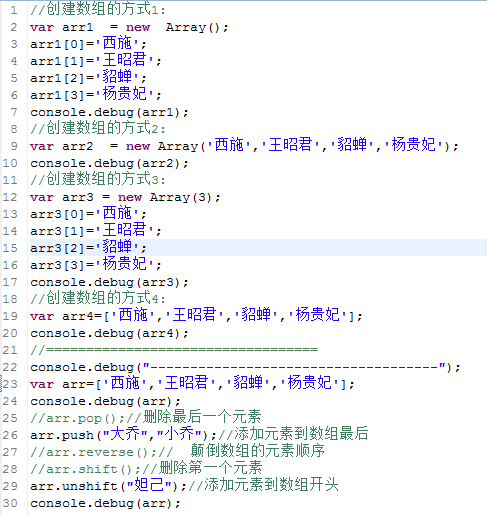
Task: Click console.debug(arr); on line 30
Action: pos(105,503)
